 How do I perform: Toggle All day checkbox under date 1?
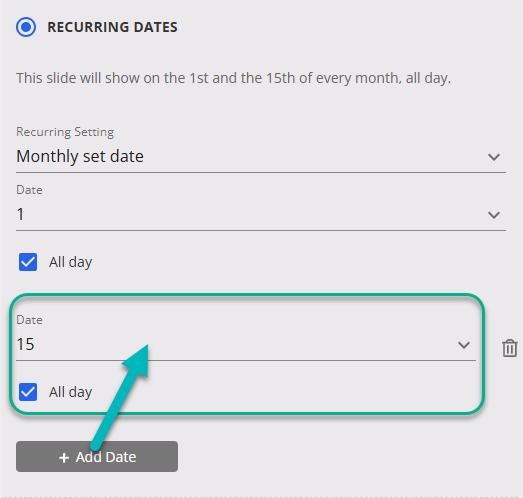pos(28,262)
